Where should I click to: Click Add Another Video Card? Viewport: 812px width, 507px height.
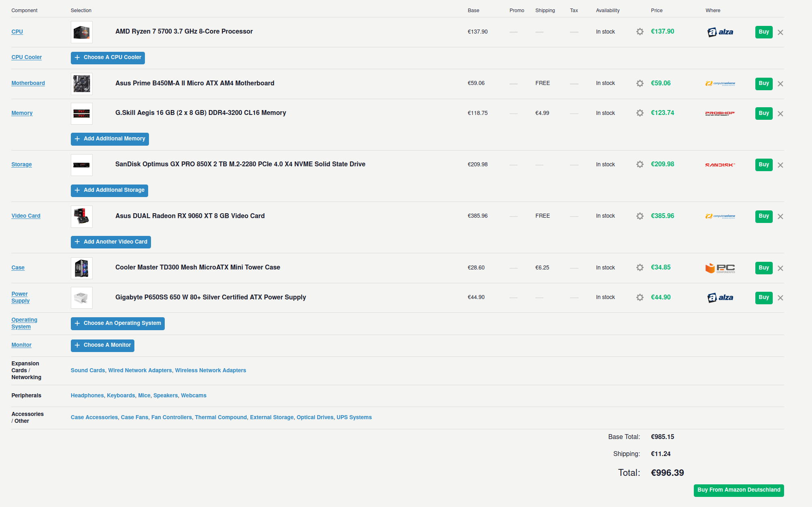click(111, 242)
